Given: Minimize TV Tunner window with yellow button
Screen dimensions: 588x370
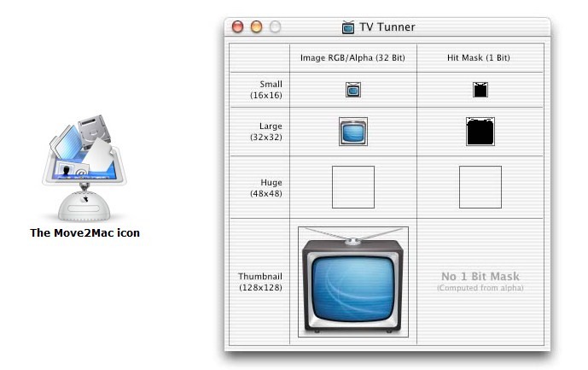Looking at the screenshot, I should click(x=257, y=27).
